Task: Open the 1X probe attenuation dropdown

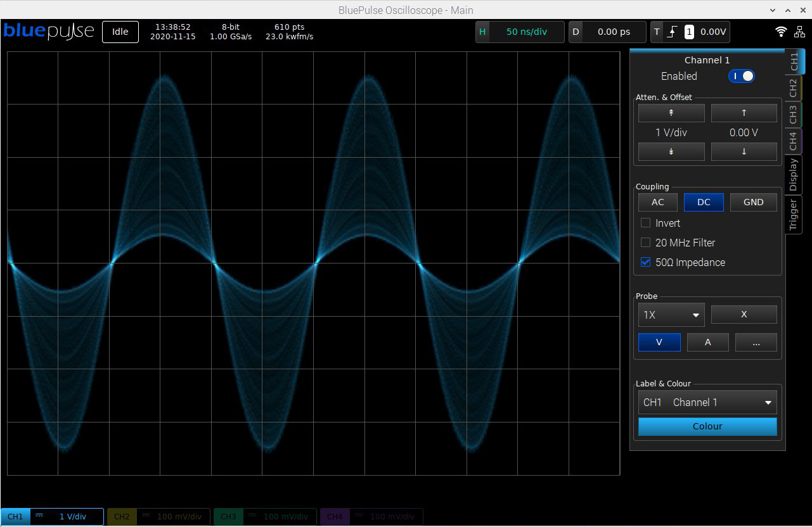Action: coord(671,315)
